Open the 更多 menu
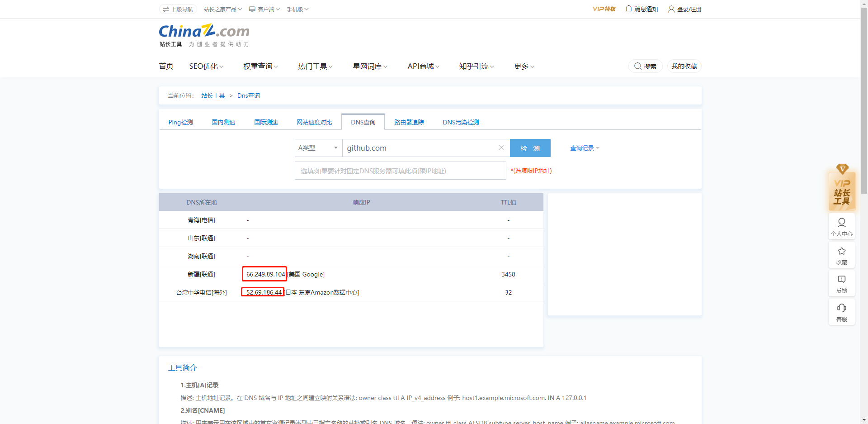Image resolution: width=868 pixels, height=424 pixels. click(524, 66)
